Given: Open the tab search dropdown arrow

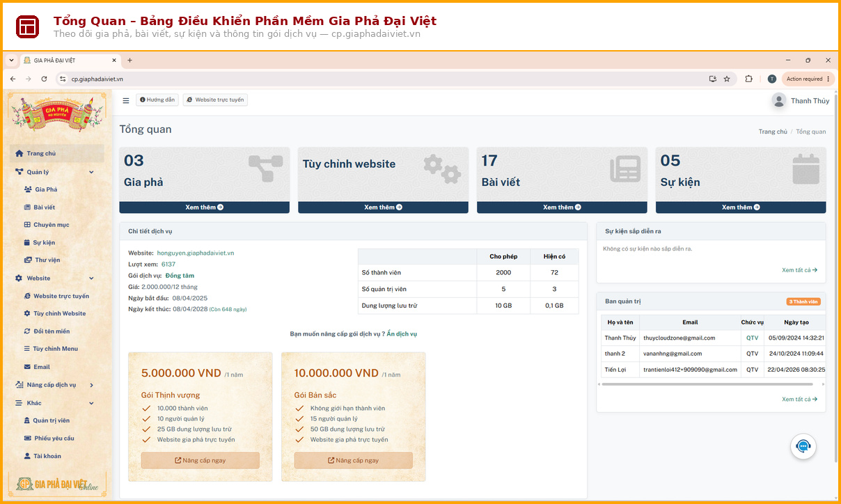Looking at the screenshot, I should pyautogui.click(x=11, y=61).
